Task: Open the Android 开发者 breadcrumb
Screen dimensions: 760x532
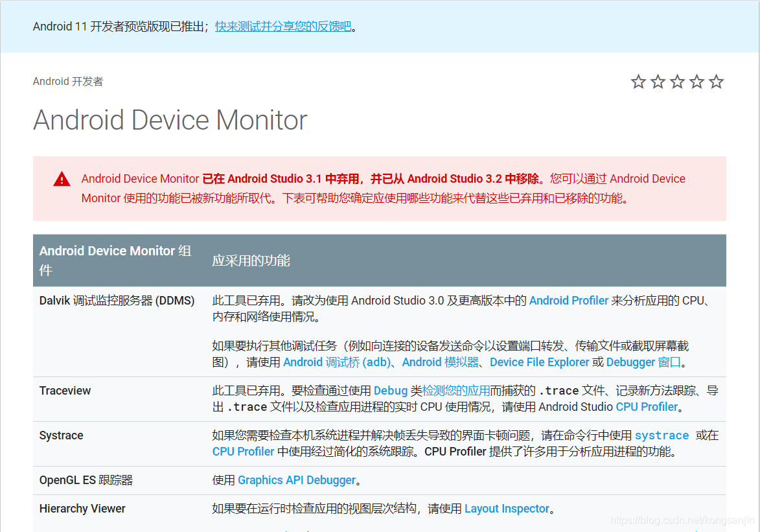Action: [68, 81]
